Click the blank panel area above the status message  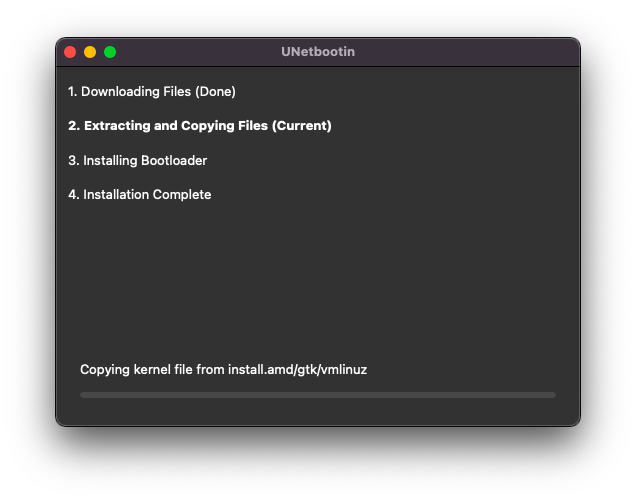317,280
